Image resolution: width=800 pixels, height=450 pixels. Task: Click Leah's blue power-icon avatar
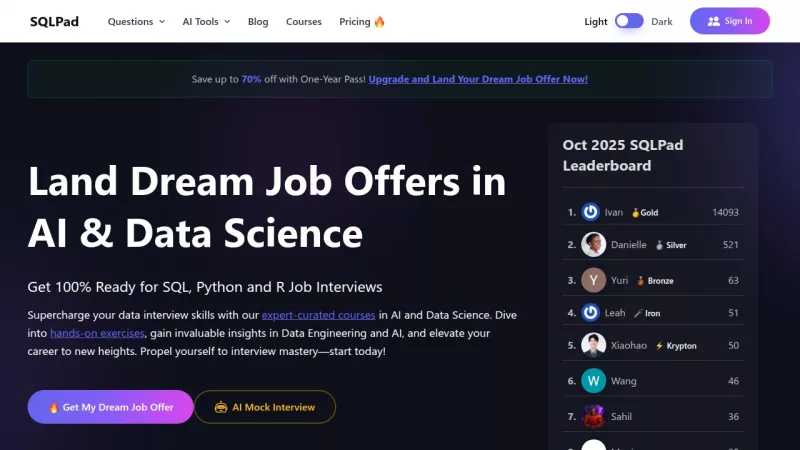pyautogui.click(x=591, y=313)
